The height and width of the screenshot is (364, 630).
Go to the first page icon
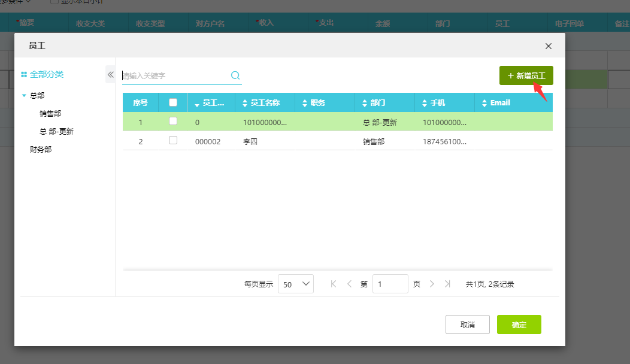(334, 284)
